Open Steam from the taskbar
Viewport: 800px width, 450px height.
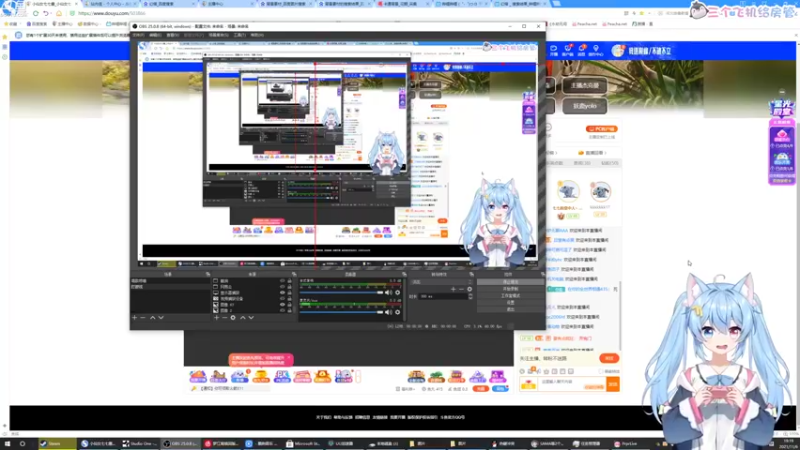click(x=58, y=444)
